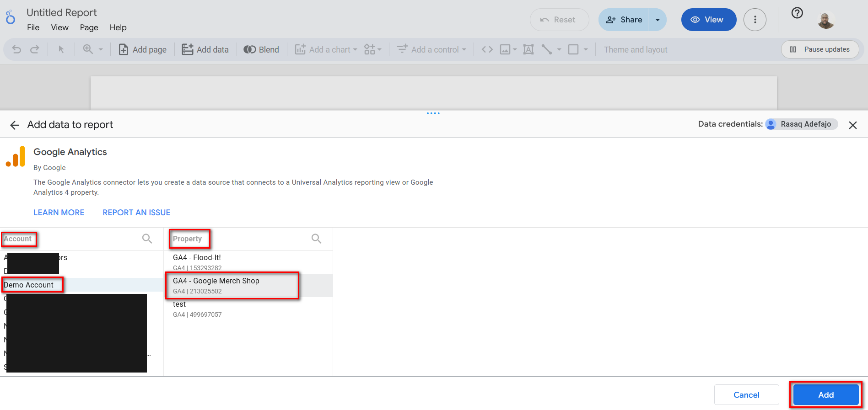Open community visualizations and components icon
Image resolution: width=868 pixels, height=410 pixels.
(x=370, y=49)
